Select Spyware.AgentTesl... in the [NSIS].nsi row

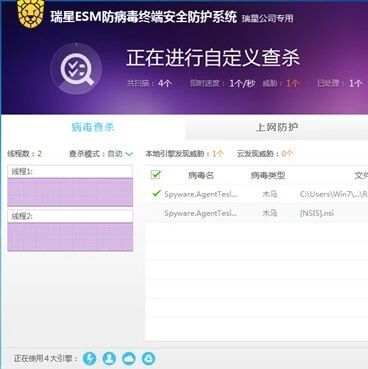pos(201,213)
